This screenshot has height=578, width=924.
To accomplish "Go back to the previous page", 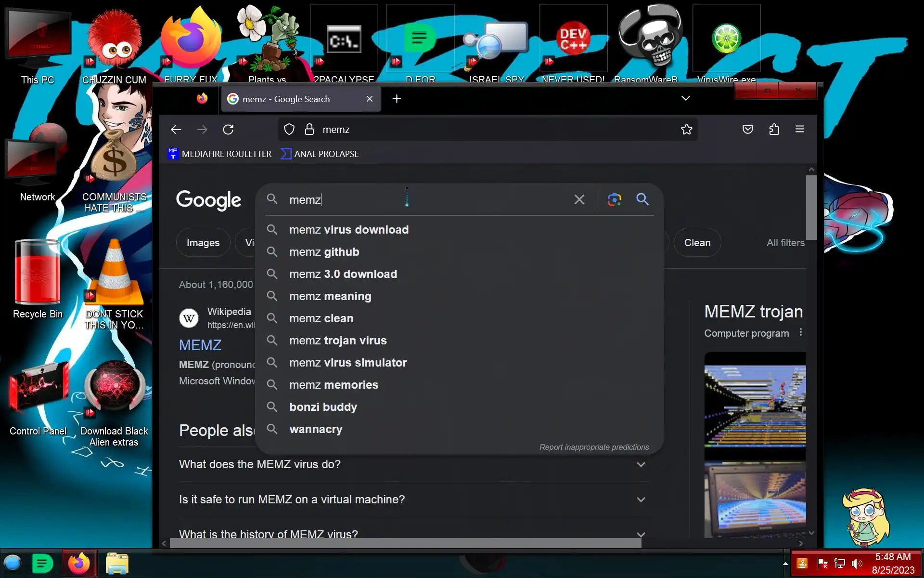I will point(176,129).
